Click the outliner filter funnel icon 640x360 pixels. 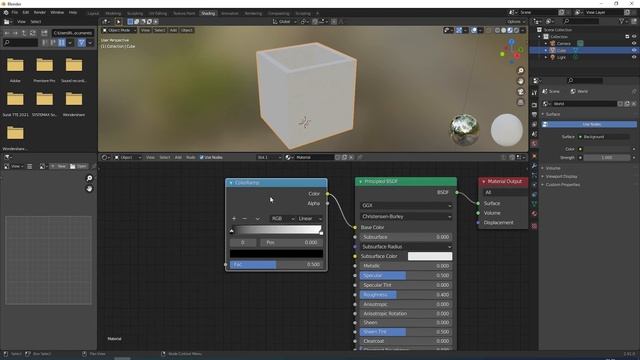click(x=621, y=21)
